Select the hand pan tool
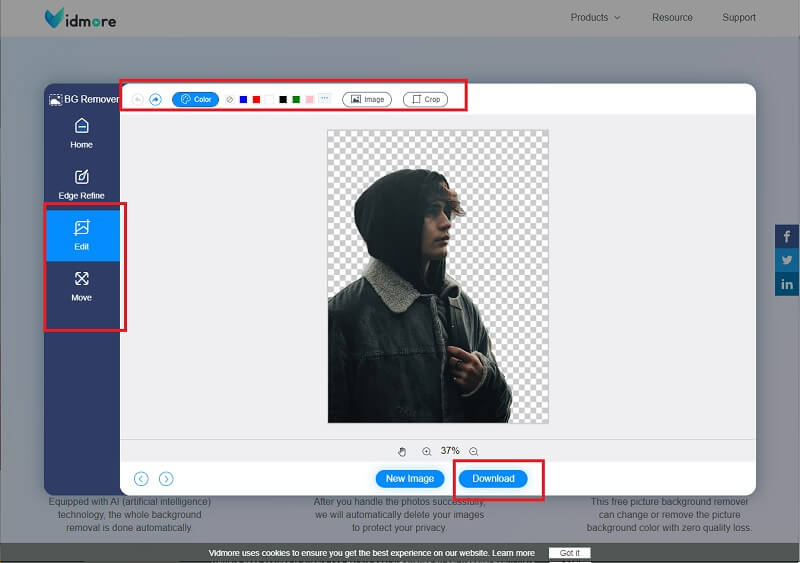This screenshot has height=563, width=800. pos(403,451)
